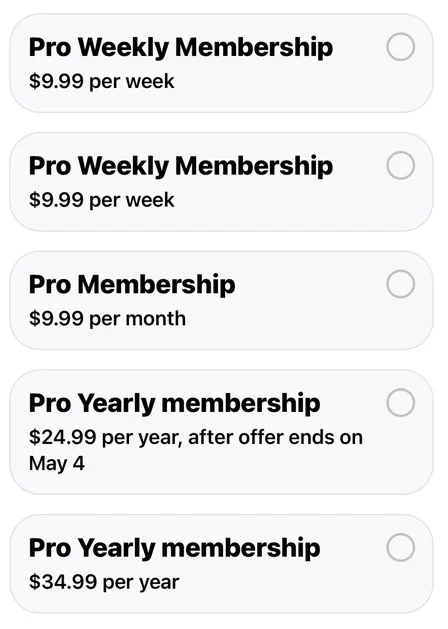Tap the first $9.99 per week price text
Image resolution: width=448 pixels, height=629 pixels.
(x=101, y=82)
